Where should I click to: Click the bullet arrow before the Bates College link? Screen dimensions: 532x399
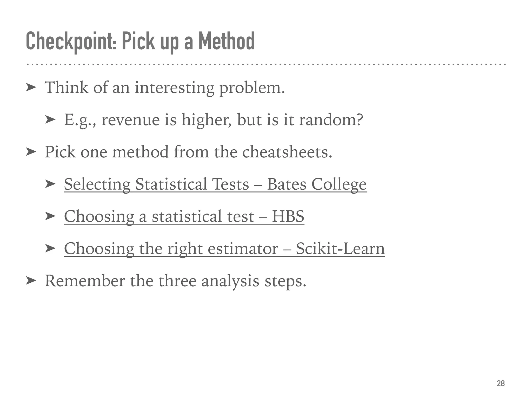[x=50, y=184]
